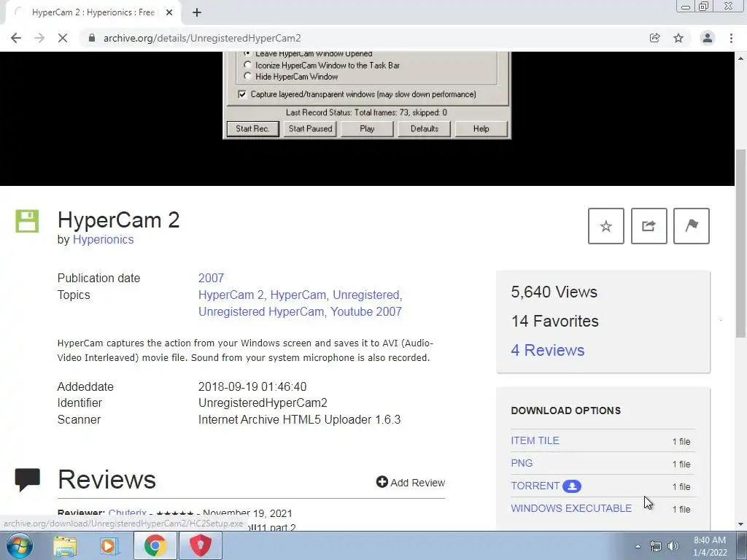Download the WINDOWS EXECUTABLE file
747x560 pixels.
[x=571, y=508]
